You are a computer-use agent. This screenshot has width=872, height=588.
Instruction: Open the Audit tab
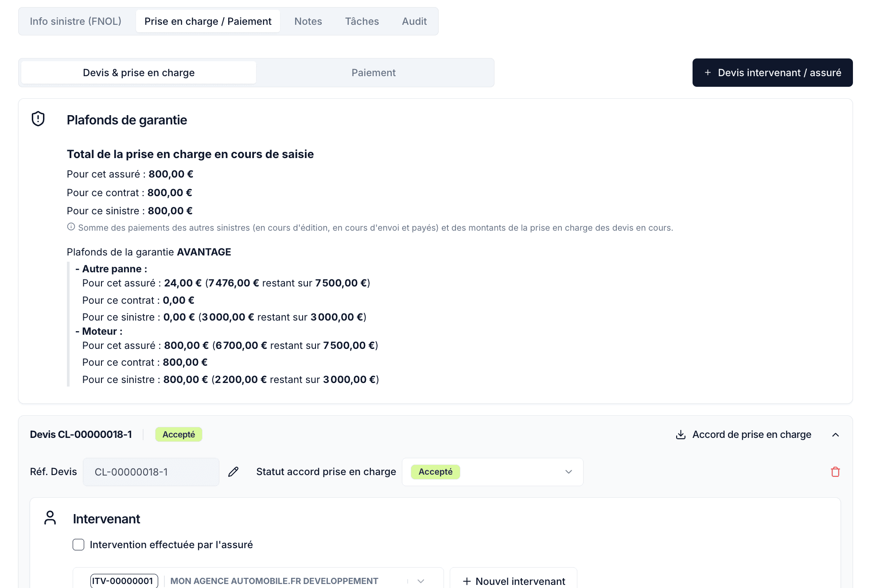[x=414, y=21]
